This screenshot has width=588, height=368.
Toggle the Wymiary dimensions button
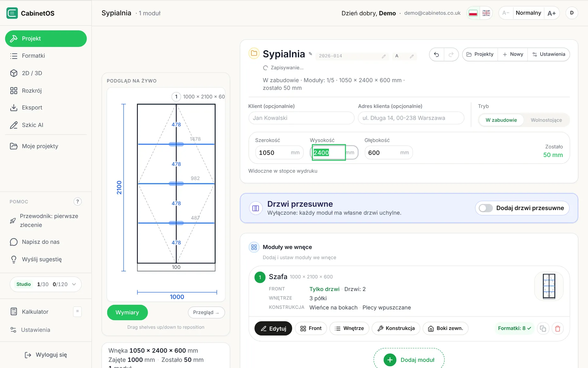[127, 312]
